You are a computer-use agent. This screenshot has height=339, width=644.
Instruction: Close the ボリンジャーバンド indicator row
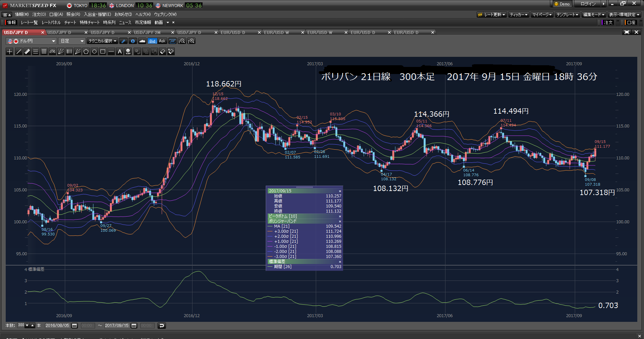(340, 221)
